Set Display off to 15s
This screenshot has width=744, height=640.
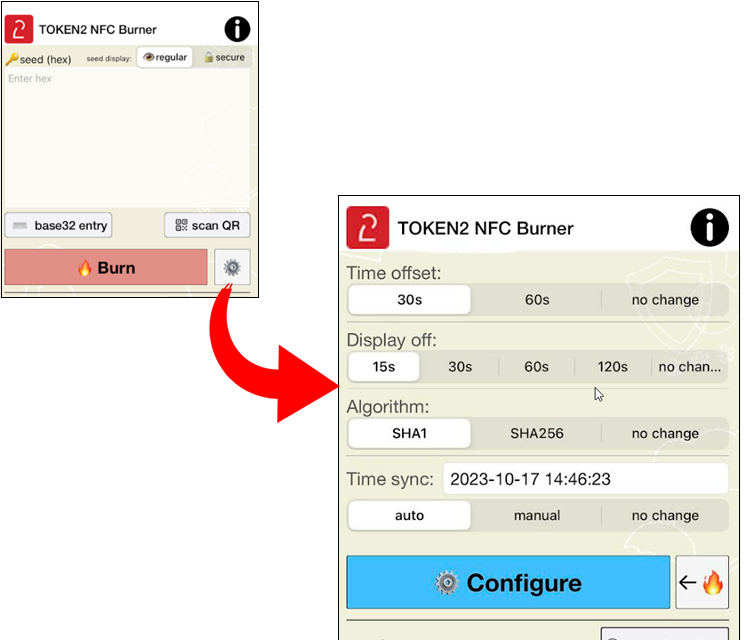click(x=383, y=367)
